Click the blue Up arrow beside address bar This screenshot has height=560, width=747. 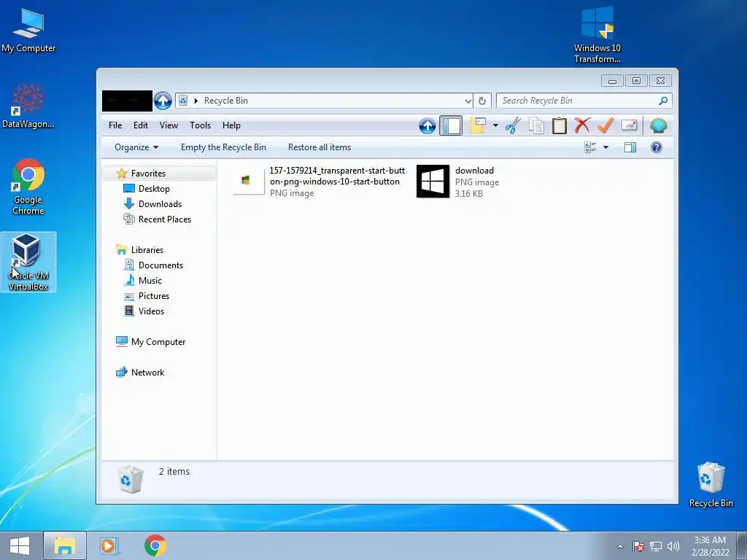[x=163, y=101]
